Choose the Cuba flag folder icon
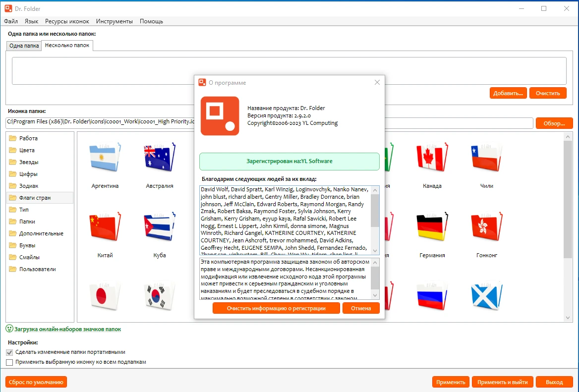 [x=160, y=226]
